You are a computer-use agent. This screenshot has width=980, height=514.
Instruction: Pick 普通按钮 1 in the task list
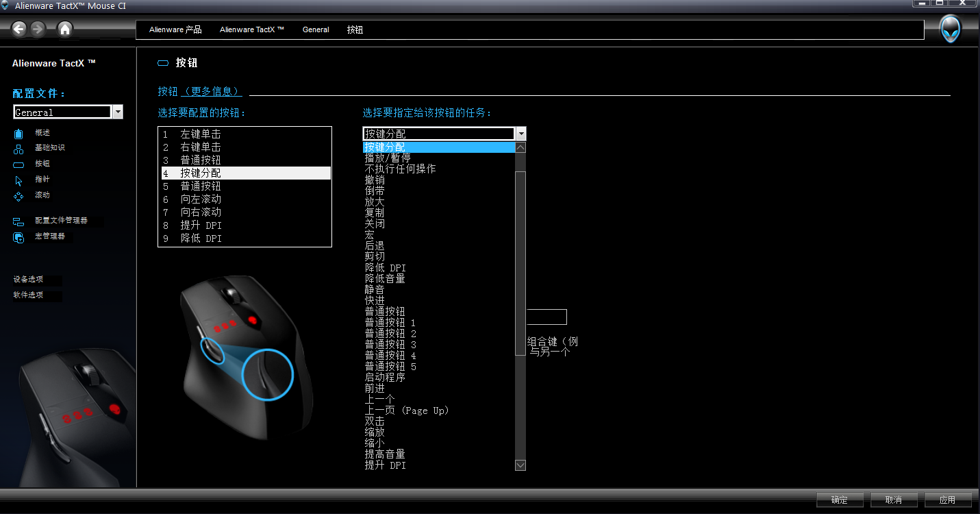point(439,323)
